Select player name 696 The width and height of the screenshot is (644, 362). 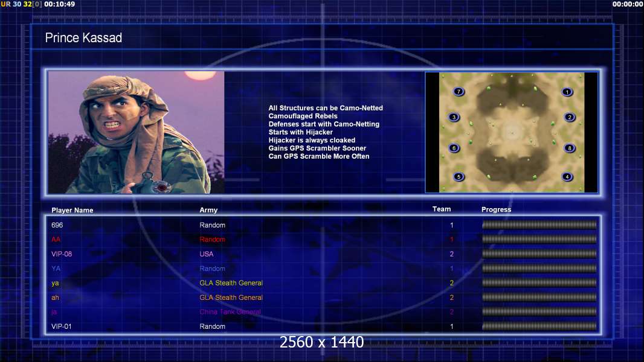click(x=57, y=225)
